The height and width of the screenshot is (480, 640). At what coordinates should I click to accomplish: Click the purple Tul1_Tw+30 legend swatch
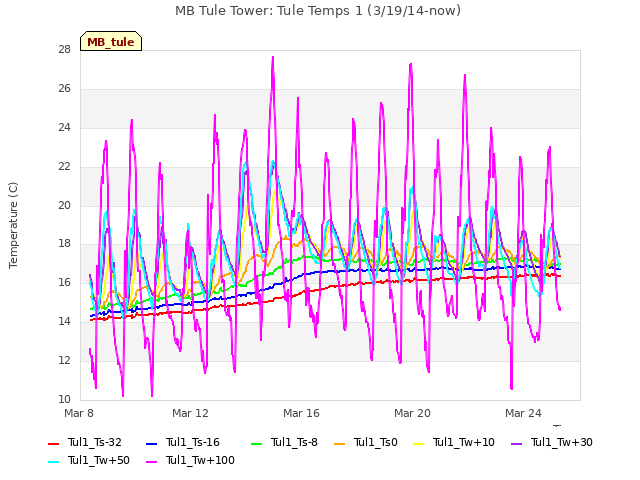click(517, 443)
